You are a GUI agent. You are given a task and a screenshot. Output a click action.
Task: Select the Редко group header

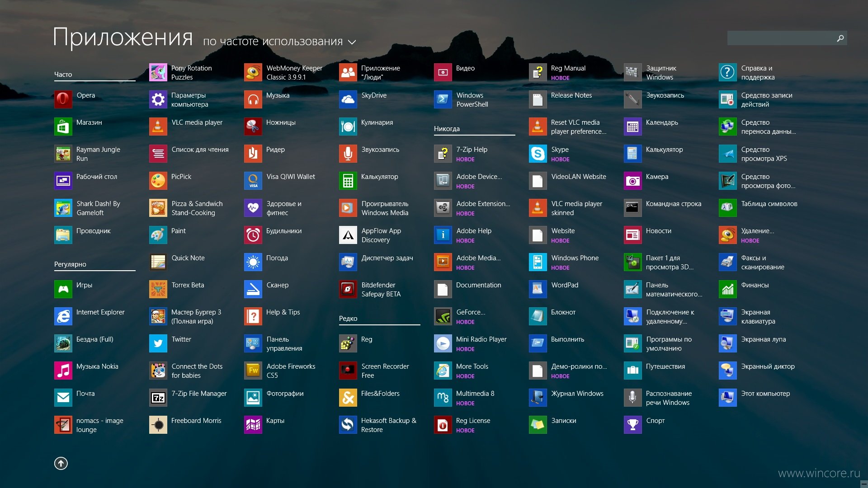(348, 319)
